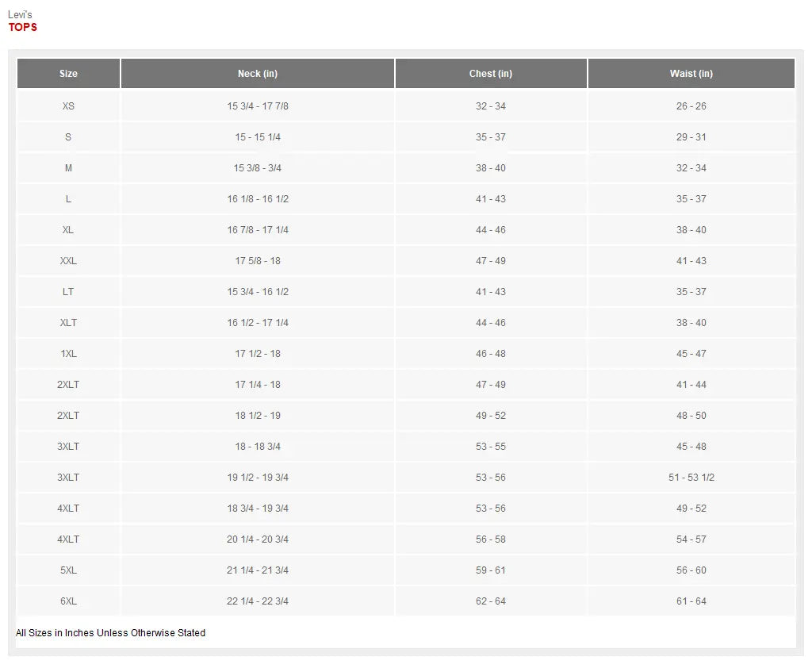Click the 51 - 53 1/2 waist value
This screenshot has width=812, height=668.
point(691,478)
